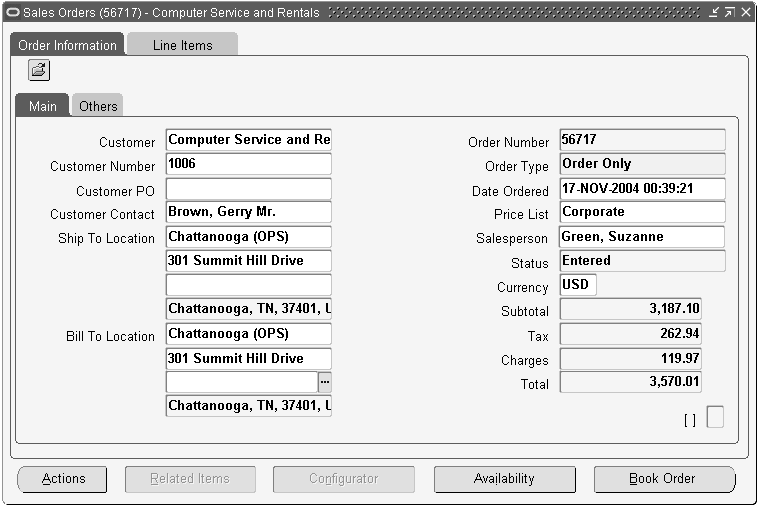Click the Customer Number field showing 1006
Screen dimensions: 757x505
pos(249,164)
